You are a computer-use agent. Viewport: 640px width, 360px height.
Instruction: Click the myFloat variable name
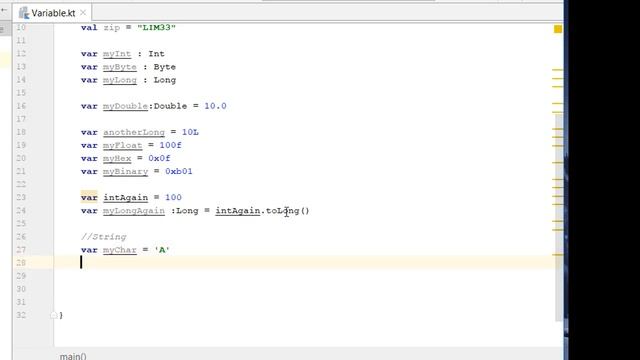(122, 145)
